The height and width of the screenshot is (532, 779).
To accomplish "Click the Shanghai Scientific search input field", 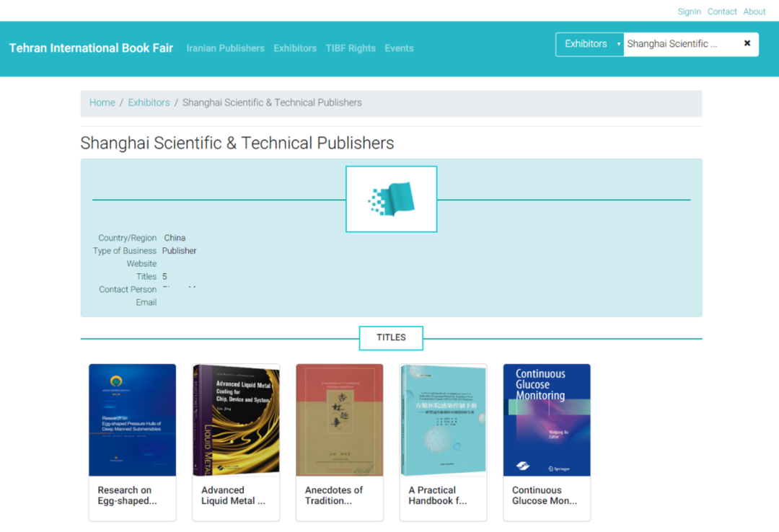I will click(678, 44).
